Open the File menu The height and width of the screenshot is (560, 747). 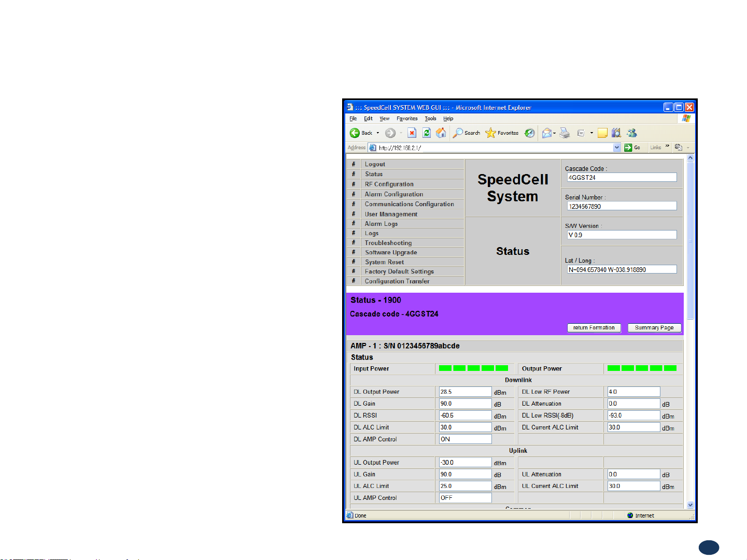tap(353, 119)
